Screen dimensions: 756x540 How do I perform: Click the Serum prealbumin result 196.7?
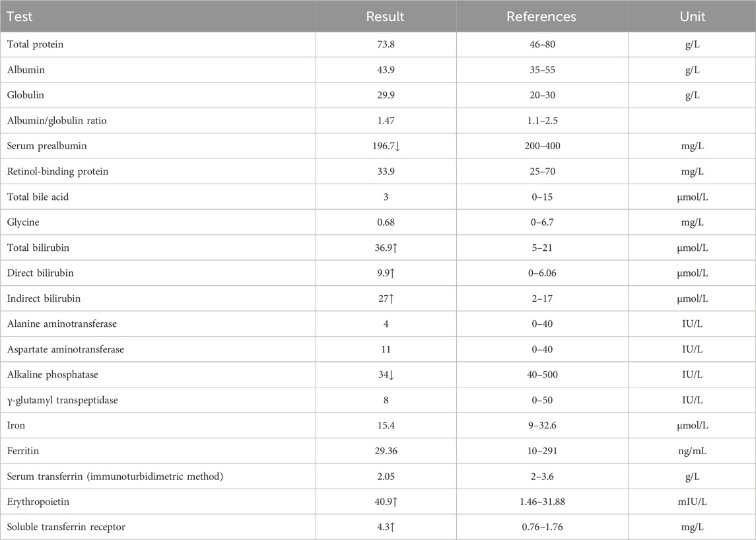point(384,146)
